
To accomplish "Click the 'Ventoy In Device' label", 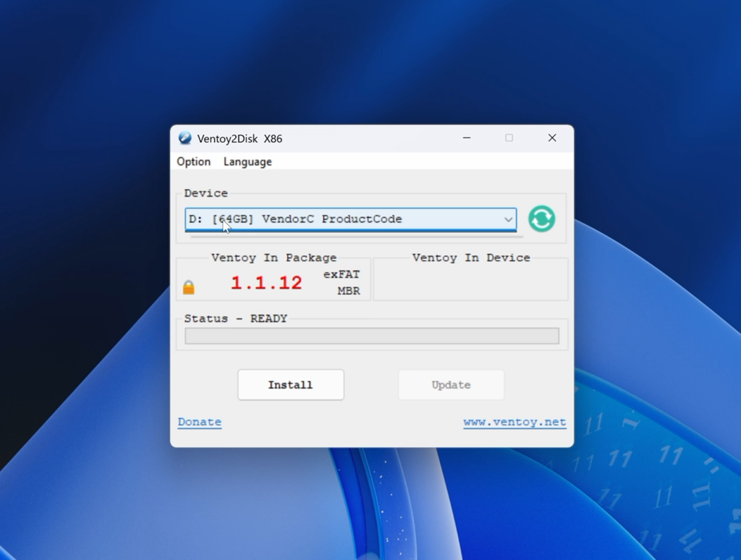I will click(x=471, y=258).
